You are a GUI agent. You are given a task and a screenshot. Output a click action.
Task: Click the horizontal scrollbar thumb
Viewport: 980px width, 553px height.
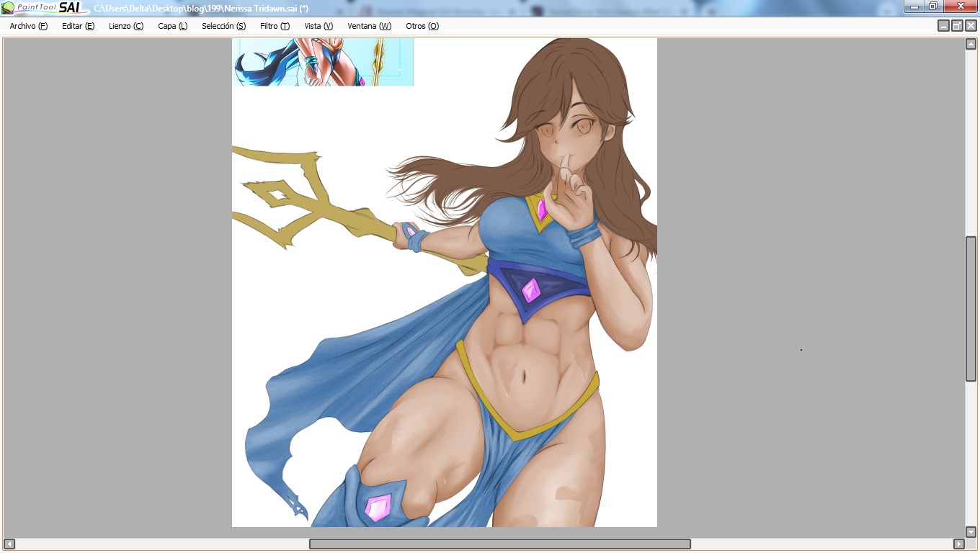[500, 544]
